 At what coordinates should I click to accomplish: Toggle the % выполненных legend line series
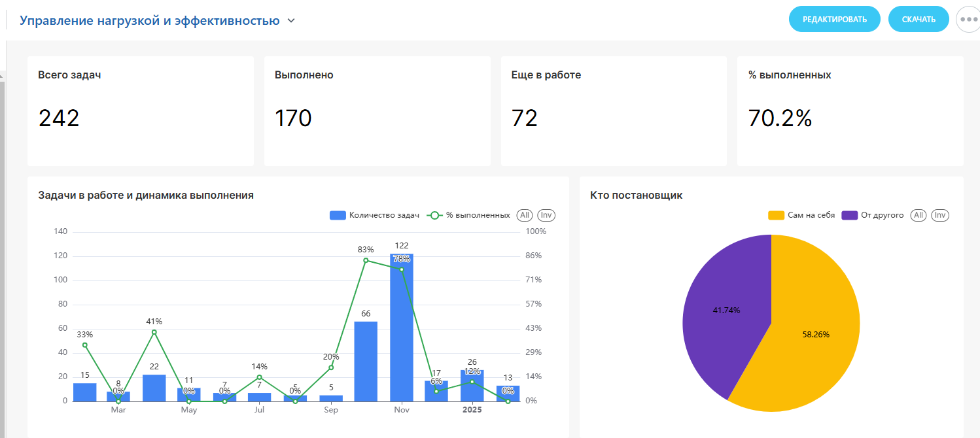[x=469, y=215]
